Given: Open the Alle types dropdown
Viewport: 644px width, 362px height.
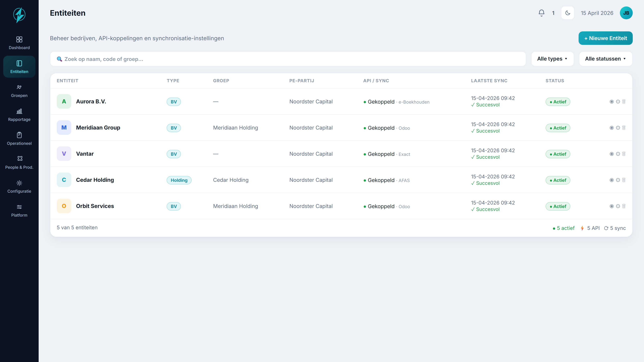Looking at the screenshot, I should (x=552, y=59).
